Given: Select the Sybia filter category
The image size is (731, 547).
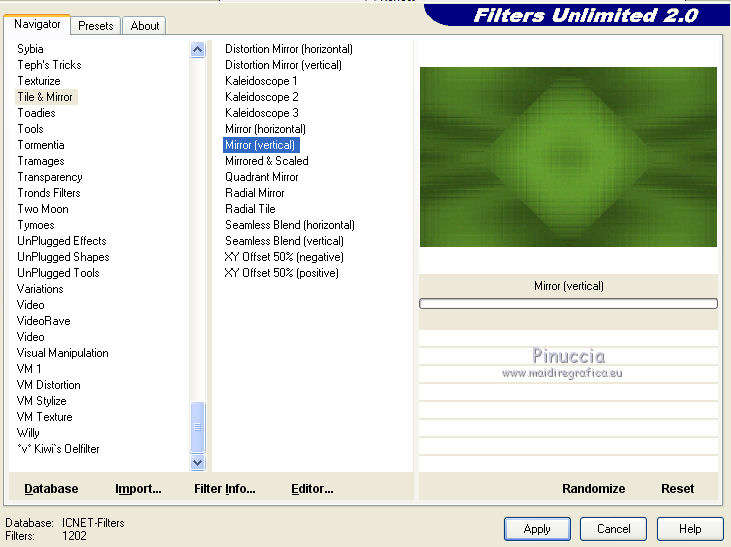Looking at the screenshot, I should (x=30, y=49).
